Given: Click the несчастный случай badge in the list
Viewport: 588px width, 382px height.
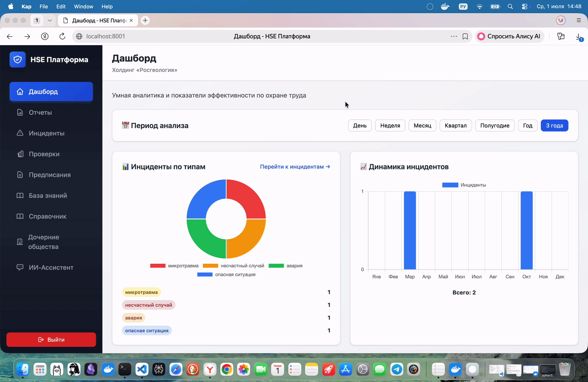Looking at the screenshot, I should tap(148, 305).
